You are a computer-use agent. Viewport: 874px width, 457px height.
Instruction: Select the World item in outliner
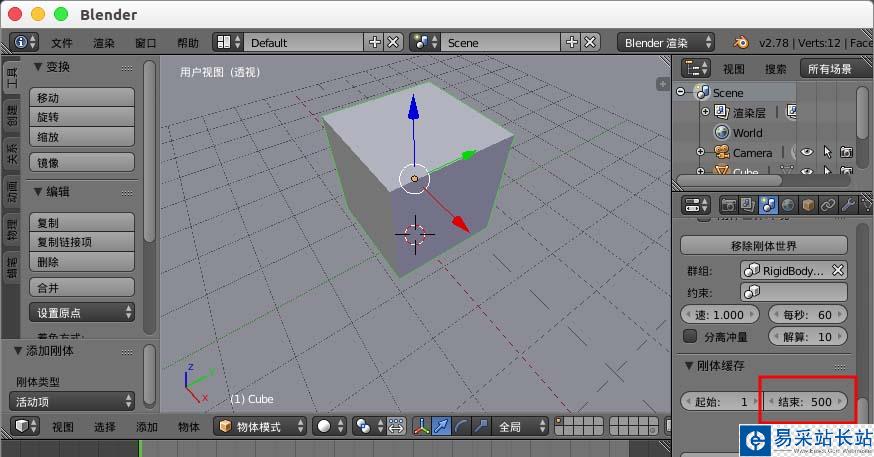(747, 133)
